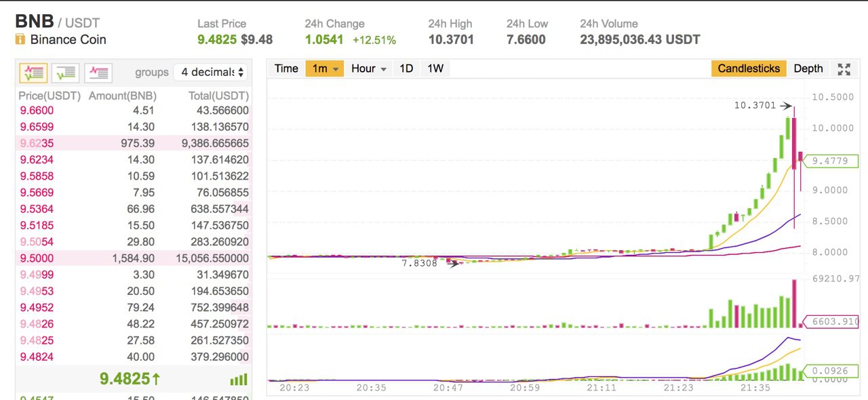Click the Binance Coin lock icon

20,39
